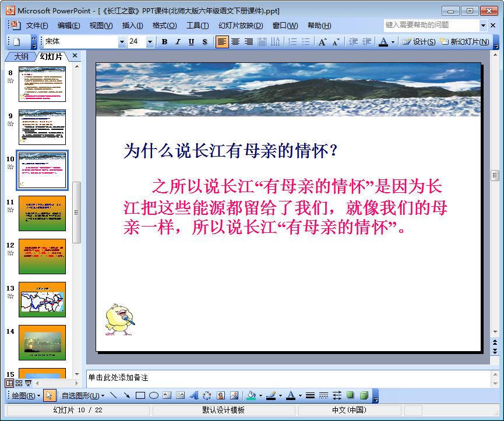The height and width of the screenshot is (421, 504).
Task: Insert a vertical text box
Action: point(181,395)
